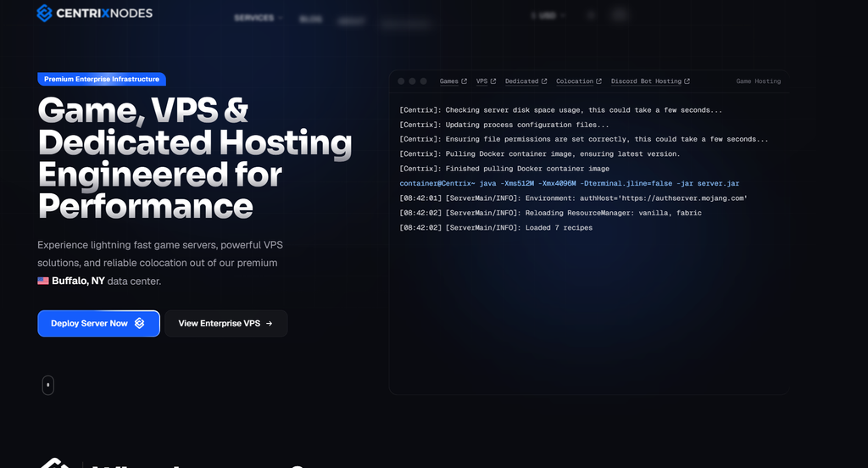Image resolution: width=868 pixels, height=468 pixels.
Task: Click the 'Game, VPS & Dedicated Hosting' headline
Action: 195,159
